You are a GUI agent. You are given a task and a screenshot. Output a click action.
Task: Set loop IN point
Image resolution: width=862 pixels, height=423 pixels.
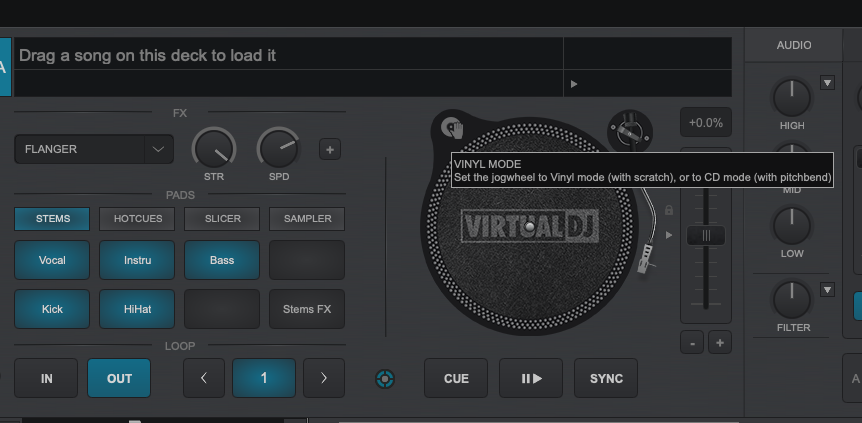tap(46, 378)
